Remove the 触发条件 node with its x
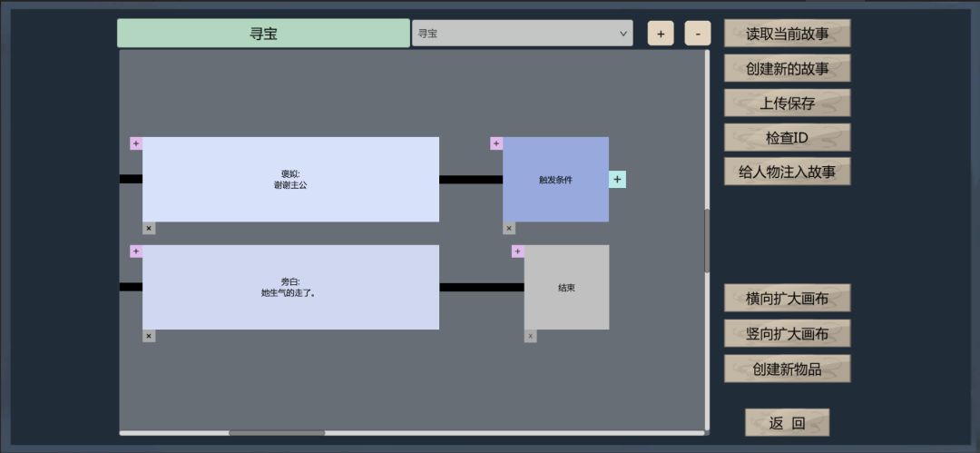 509,229
